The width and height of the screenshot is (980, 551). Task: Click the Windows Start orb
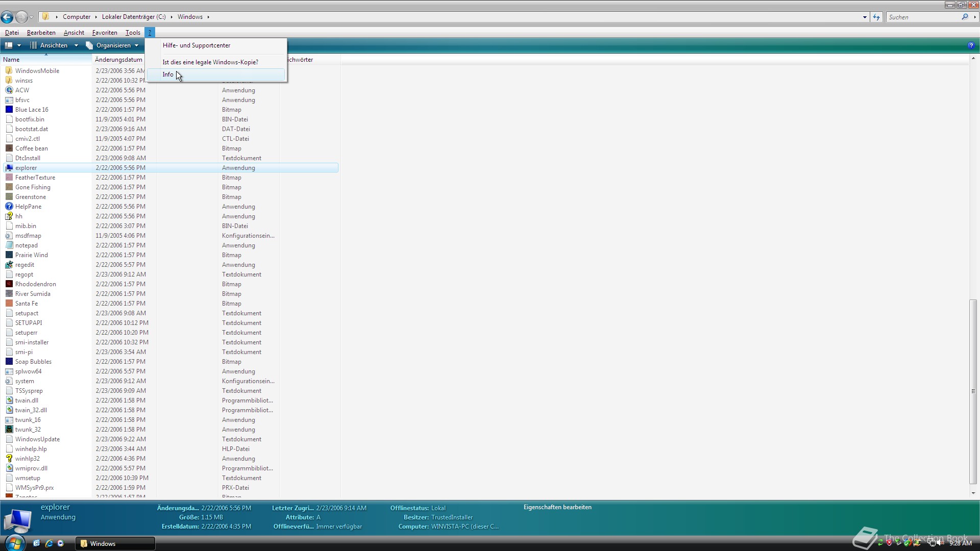point(14,543)
